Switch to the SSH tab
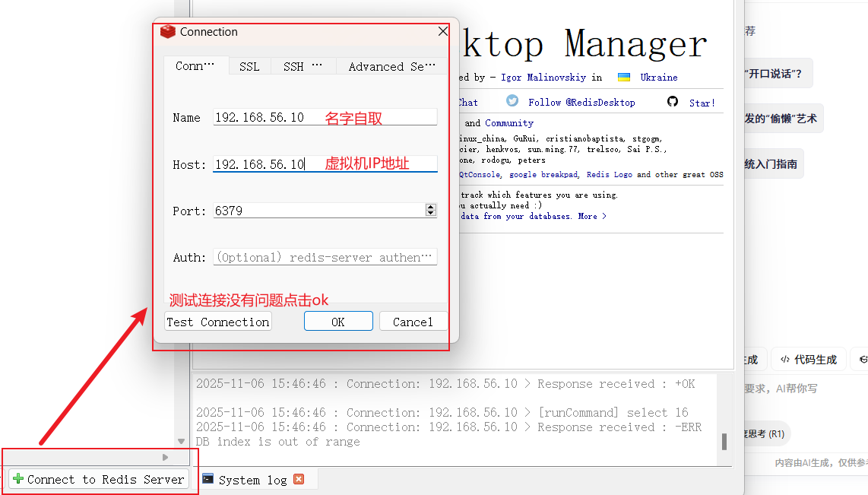Viewport: 868px width, 495px height. pos(303,66)
